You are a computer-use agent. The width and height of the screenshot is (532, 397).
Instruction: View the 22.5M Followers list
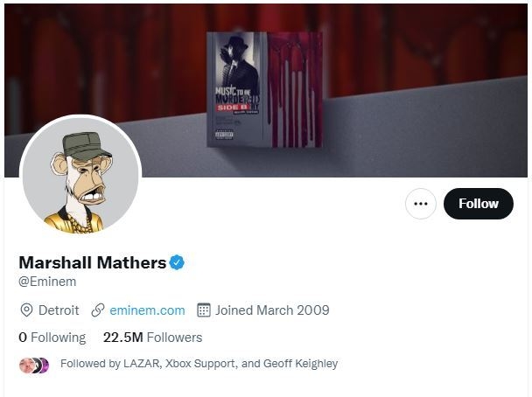[152, 338]
